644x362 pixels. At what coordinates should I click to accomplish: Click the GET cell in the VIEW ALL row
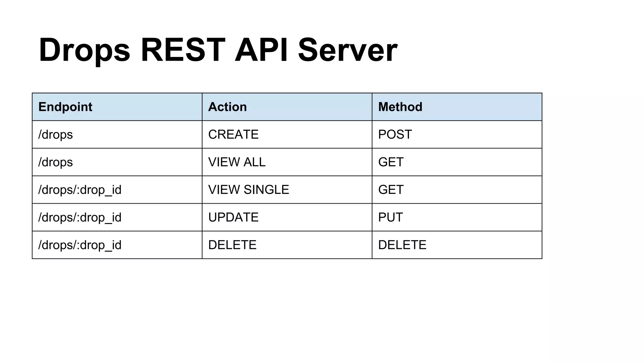click(x=457, y=162)
